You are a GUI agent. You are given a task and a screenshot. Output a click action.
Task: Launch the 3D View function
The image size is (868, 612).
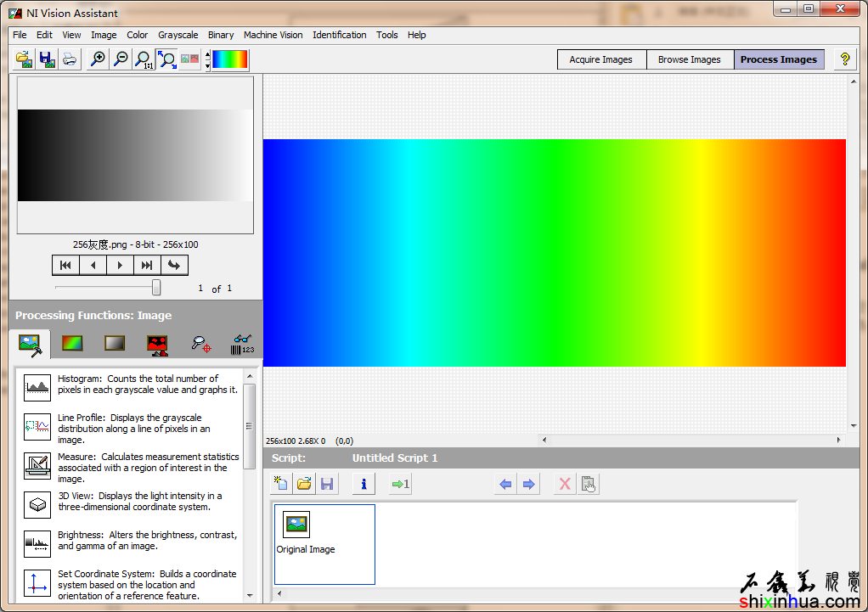pos(37,504)
